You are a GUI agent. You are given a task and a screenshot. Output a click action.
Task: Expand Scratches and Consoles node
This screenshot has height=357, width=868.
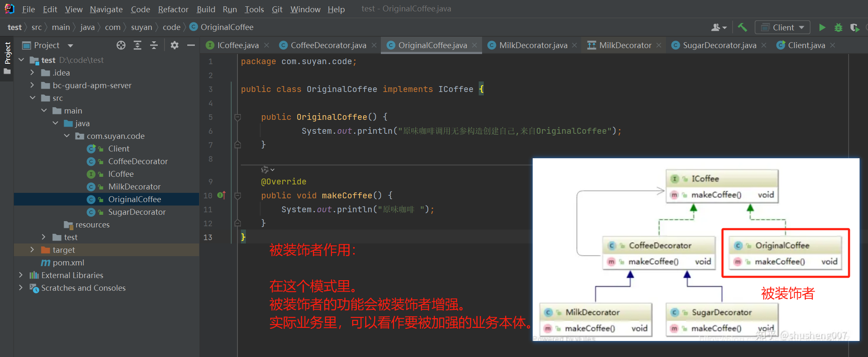tap(21, 288)
